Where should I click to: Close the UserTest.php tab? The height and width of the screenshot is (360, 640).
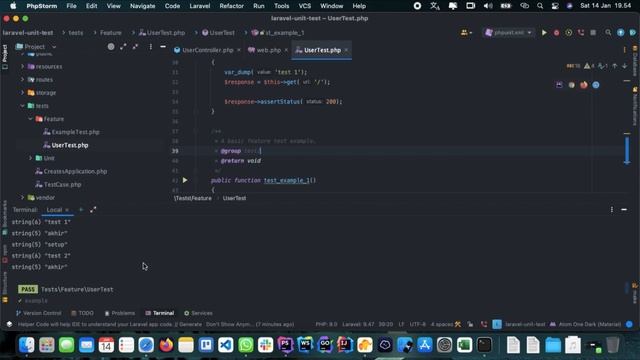[346, 50]
